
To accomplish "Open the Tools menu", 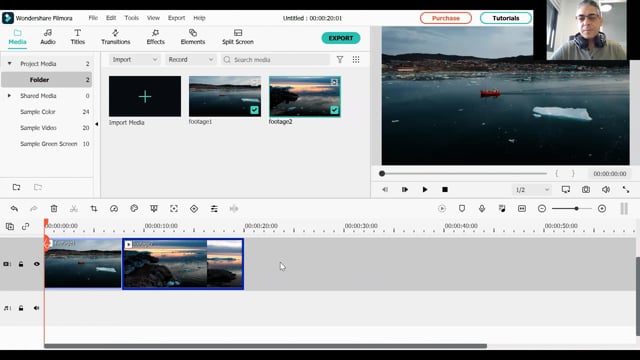I will 131,18.
